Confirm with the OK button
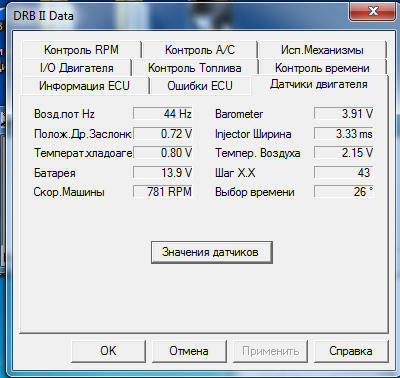This screenshot has width=400, height=378. [108, 351]
